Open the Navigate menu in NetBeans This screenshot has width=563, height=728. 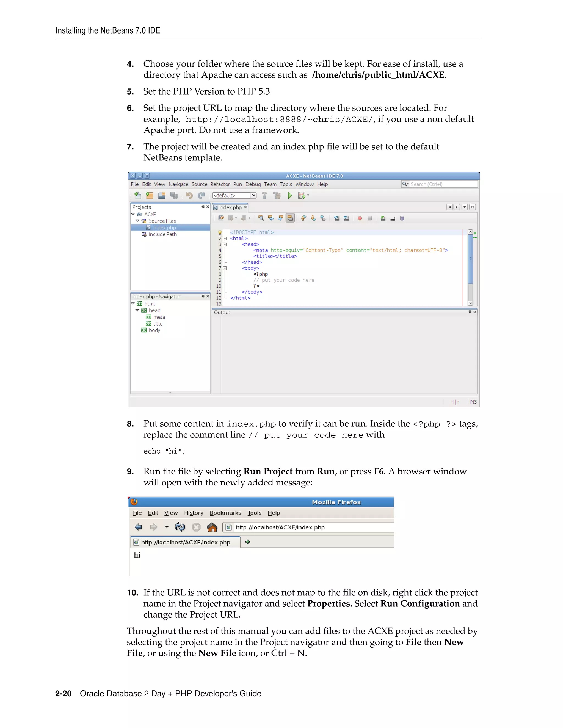click(x=178, y=184)
